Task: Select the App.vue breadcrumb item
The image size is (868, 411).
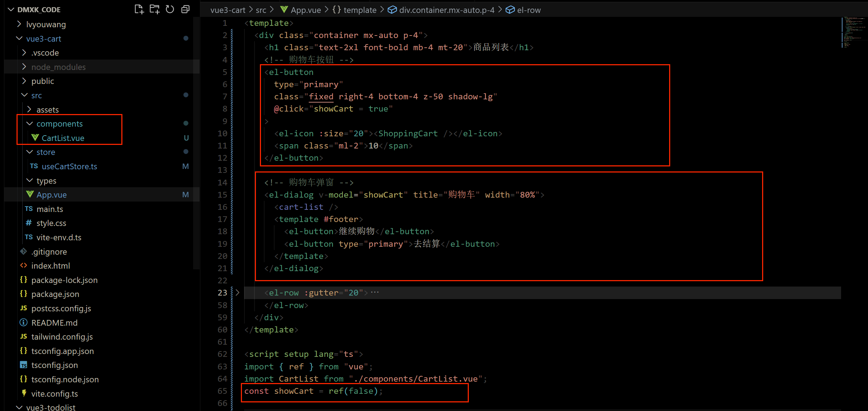Action: click(x=305, y=10)
